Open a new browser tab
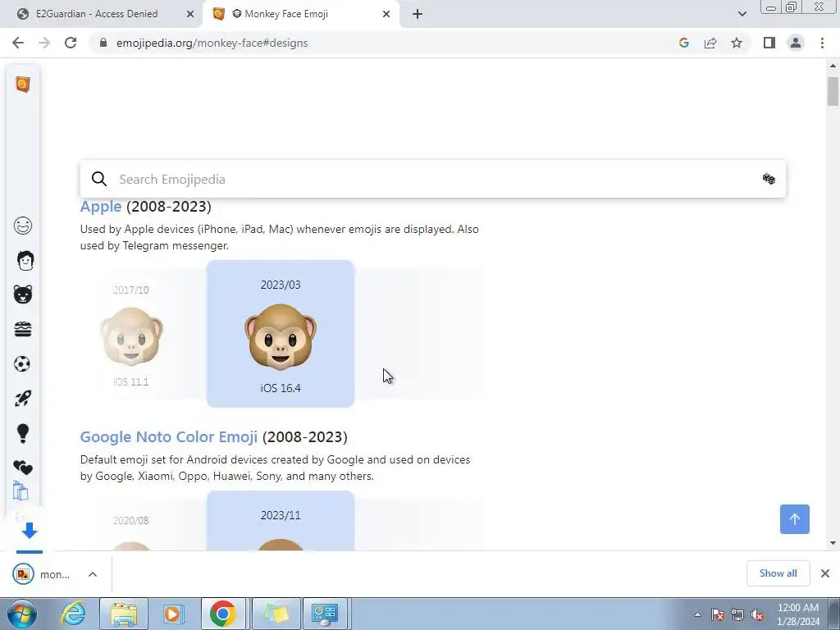 tap(418, 14)
